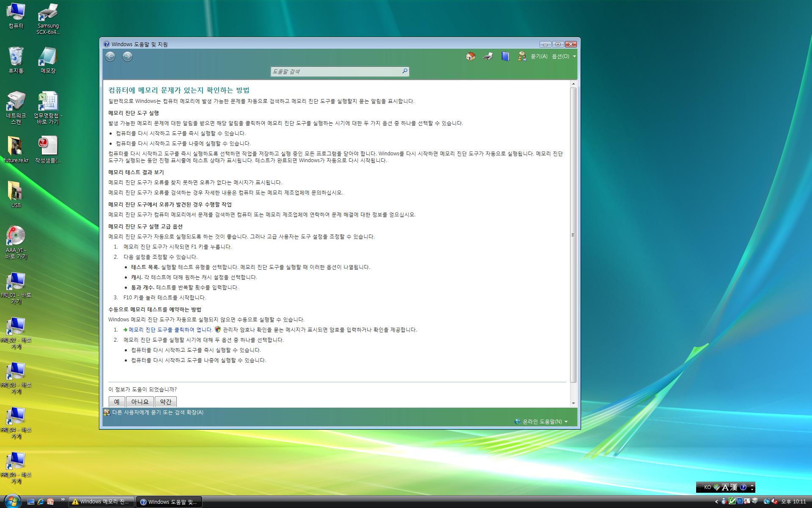Go forward with the Help forward arrow

pos(127,56)
